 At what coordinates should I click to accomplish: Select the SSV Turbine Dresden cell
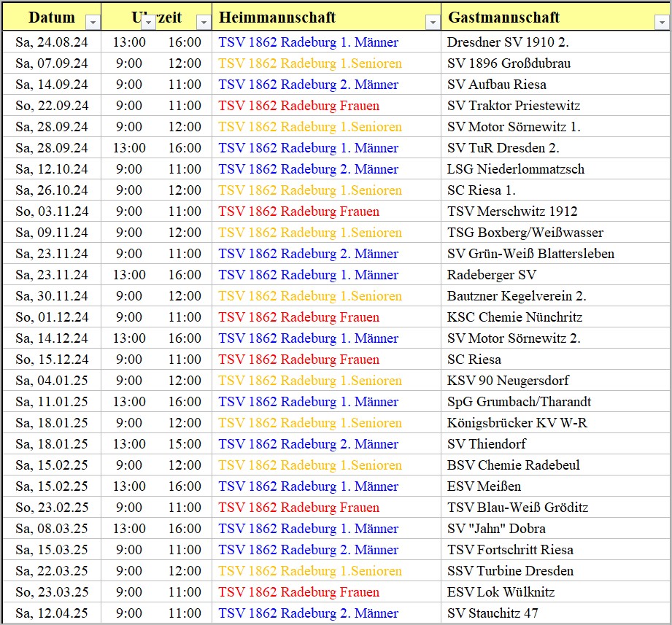pos(556,570)
